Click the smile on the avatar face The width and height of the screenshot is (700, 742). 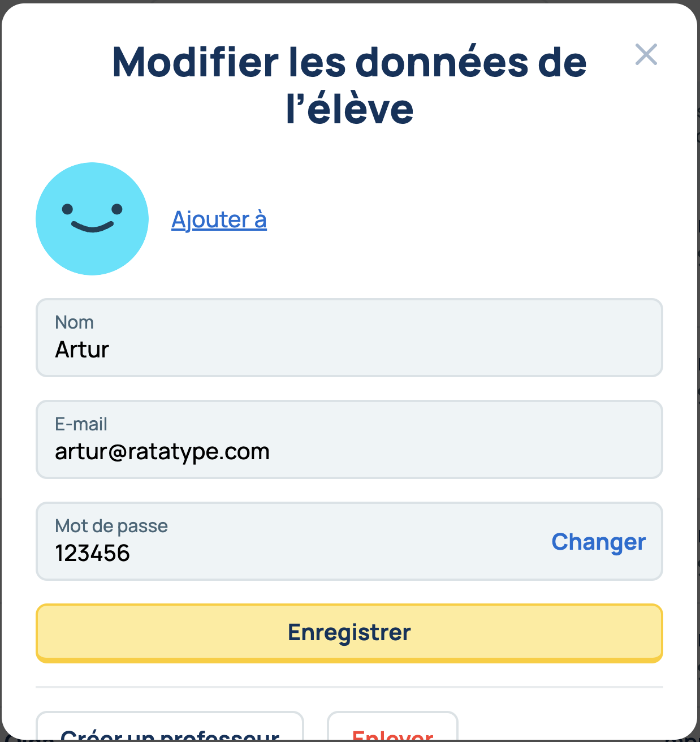point(92,227)
